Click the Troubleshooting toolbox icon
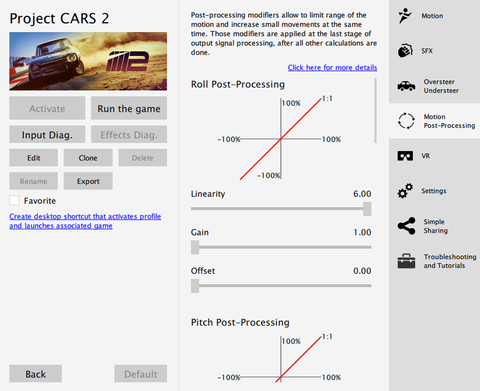This screenshot has width=480, height=391. [406, 261]
